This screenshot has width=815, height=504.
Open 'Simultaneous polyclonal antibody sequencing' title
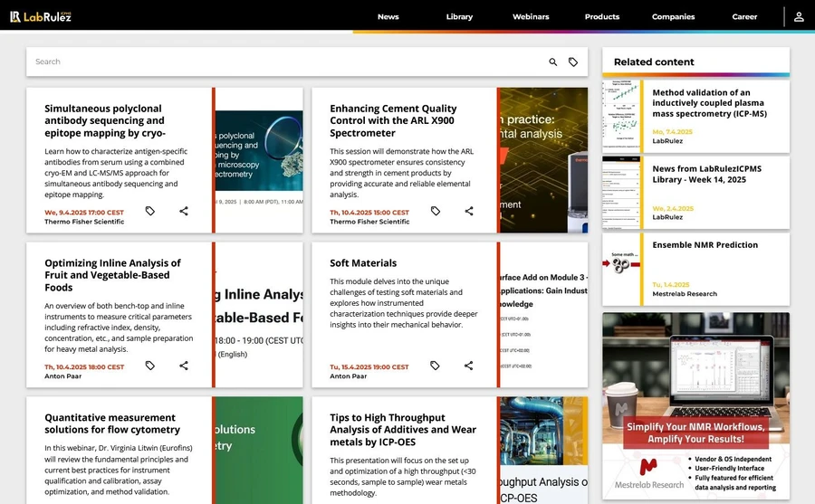tap(105, 120)
